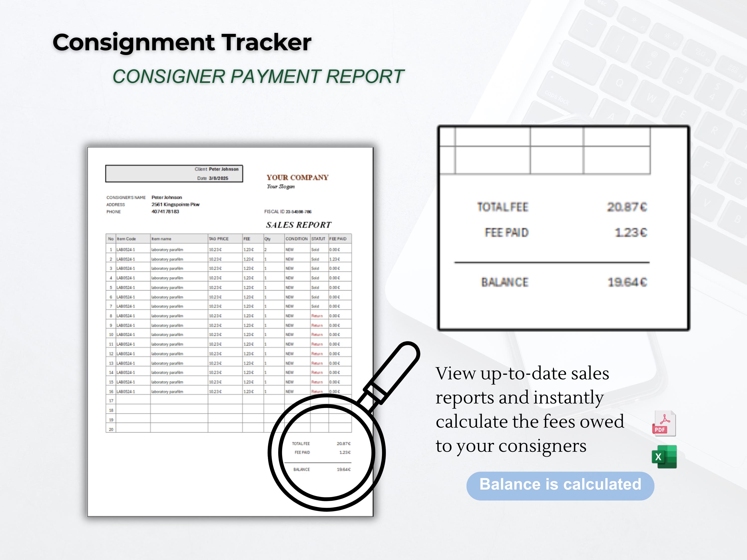
Task: Click the large '19.64€' balance value
Action: tap(627, 282)
